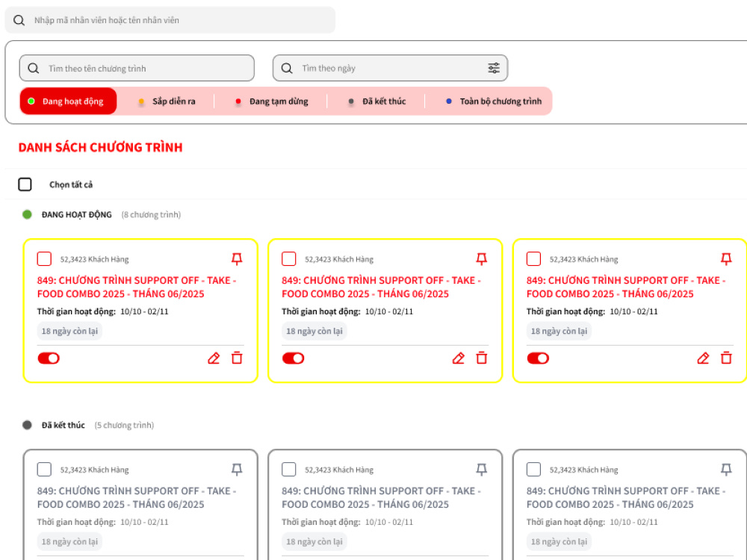Edit the third active program card
Viewport: 747px width, 560px height.
click(x=703, y=358)
